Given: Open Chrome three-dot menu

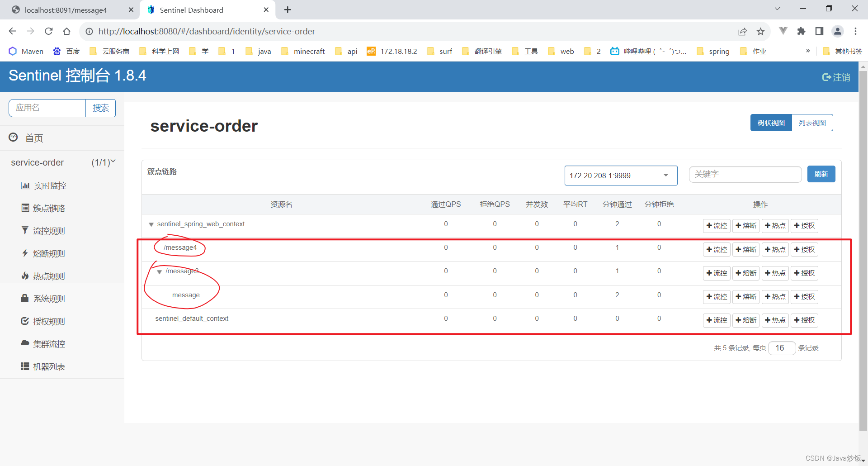Looking at the screenshot, I should click(x=855, y=31).
